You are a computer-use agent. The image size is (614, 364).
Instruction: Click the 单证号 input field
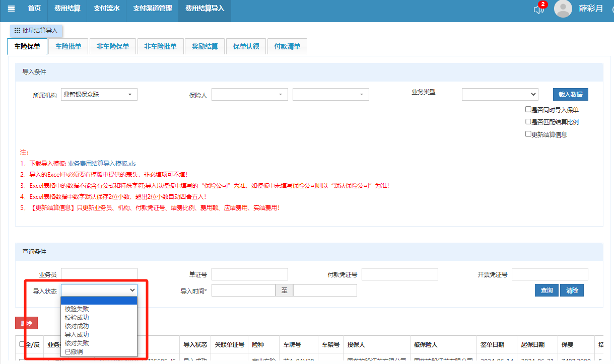(249, 274)
